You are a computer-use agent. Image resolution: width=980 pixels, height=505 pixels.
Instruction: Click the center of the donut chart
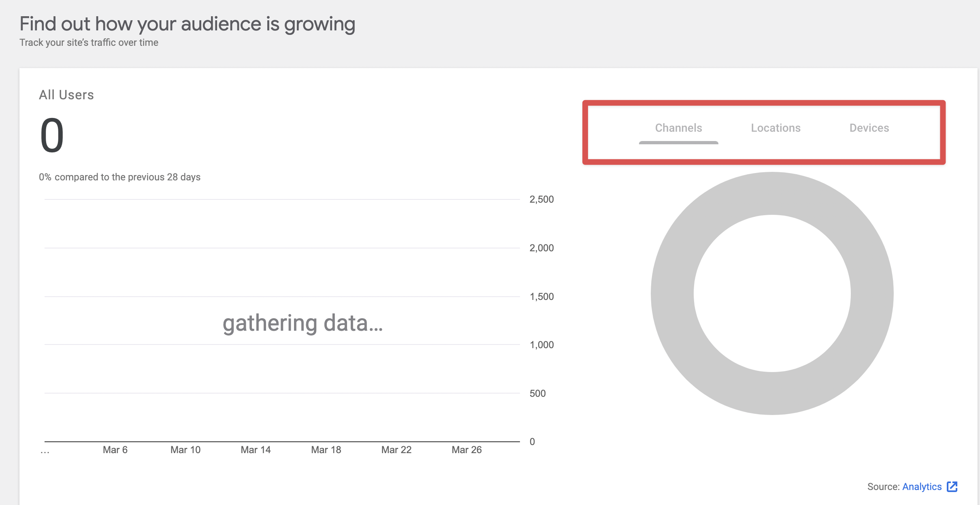pyautogui.click(x=772, y=293)
